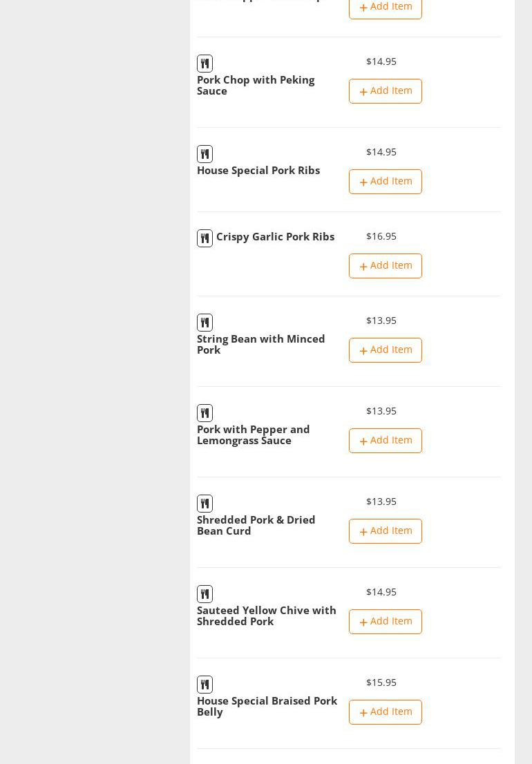Add String Bean with Minced Pork item
This screenshot has width=532, height=764.
point(385,350)
